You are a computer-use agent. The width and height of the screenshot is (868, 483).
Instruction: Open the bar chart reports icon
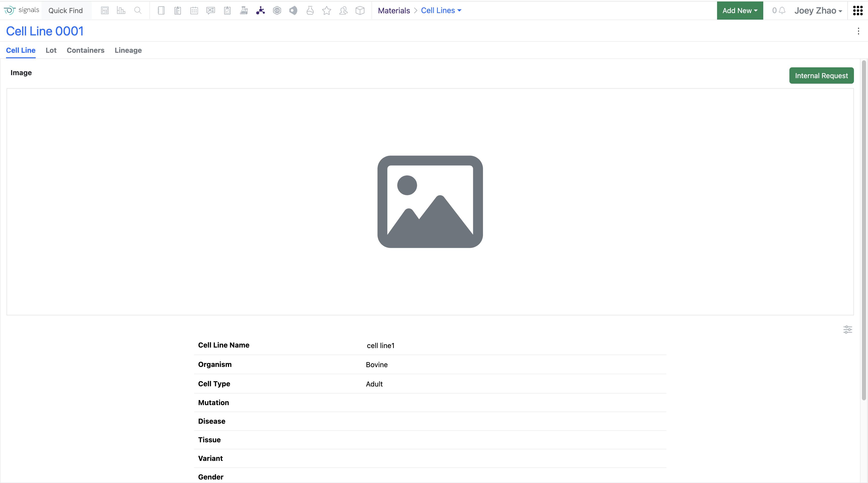coord(121,11)
